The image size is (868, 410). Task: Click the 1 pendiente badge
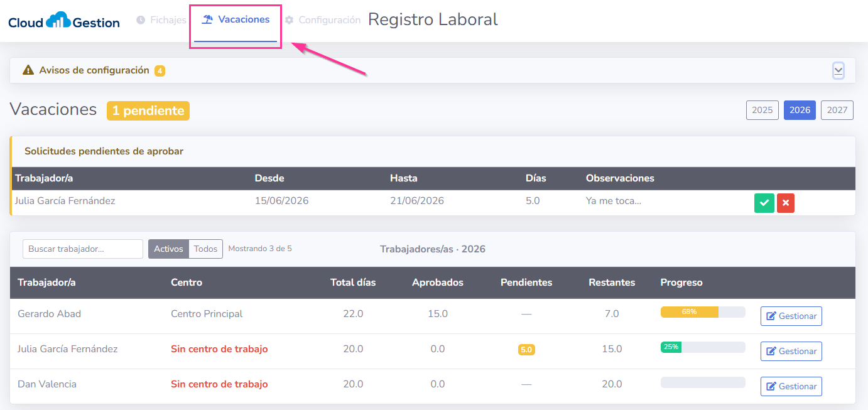pos(148,111)
